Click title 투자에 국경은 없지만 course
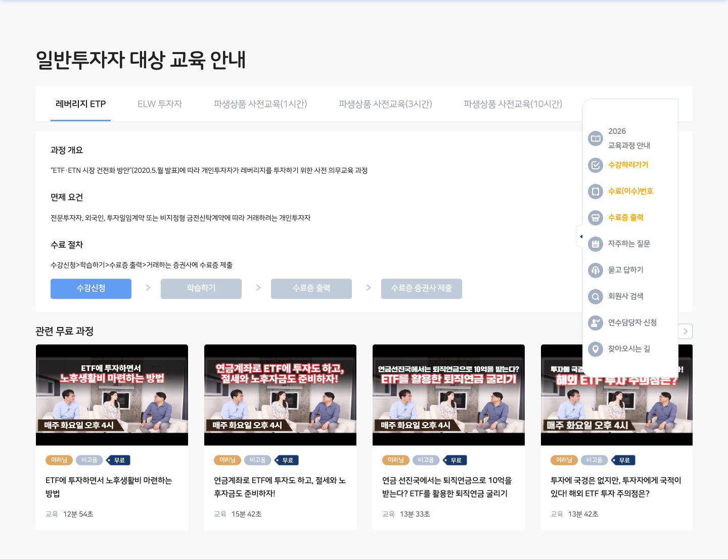 pyautogui.click(x=616, y=487)
